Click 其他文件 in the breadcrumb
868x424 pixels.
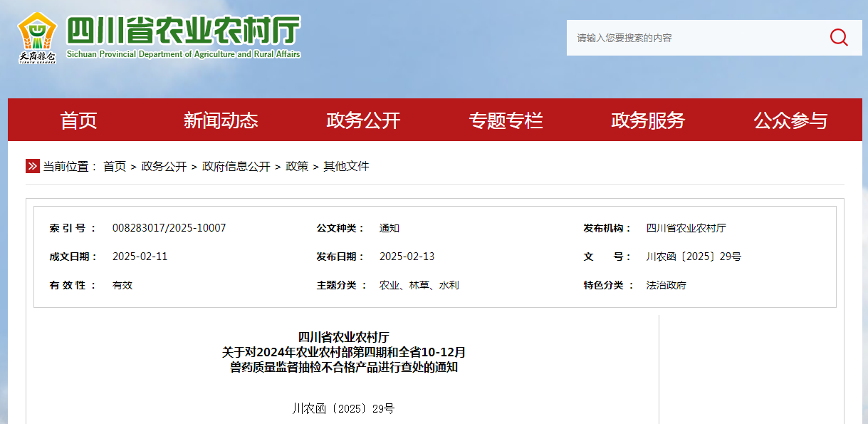346,166
